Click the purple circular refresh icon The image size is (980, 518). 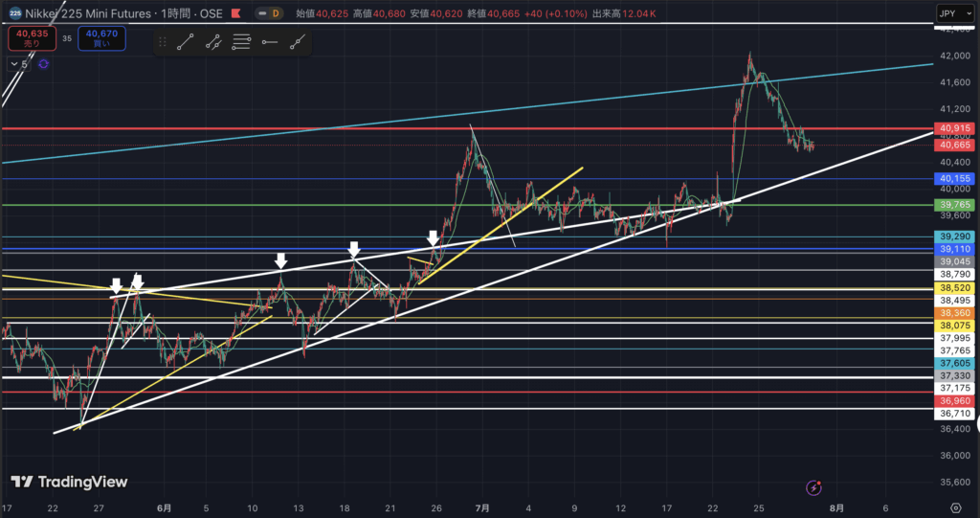pos(43,64)
